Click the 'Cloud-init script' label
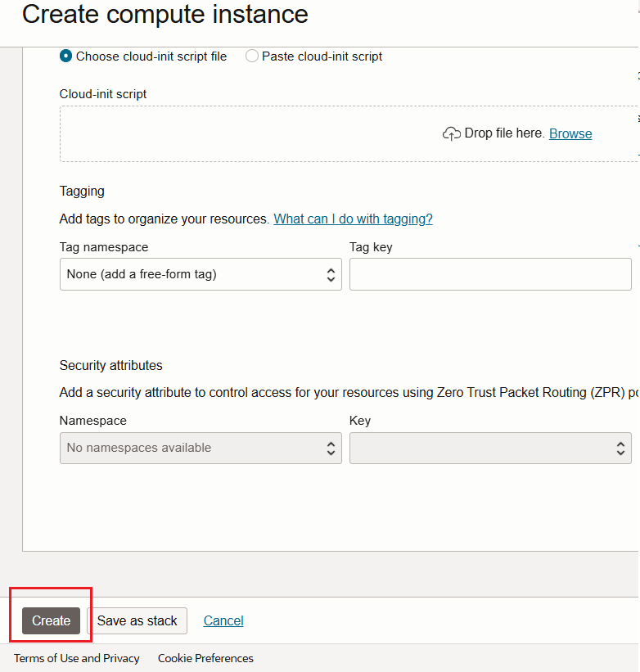The height and width of the screenshot is (672, 640). (x=103, y=94)
